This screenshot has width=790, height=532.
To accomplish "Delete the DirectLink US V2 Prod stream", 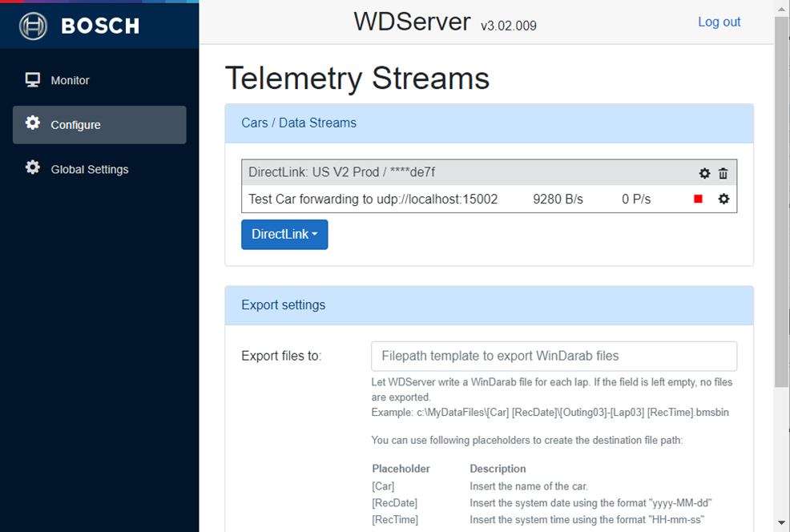I will (723, 173).
